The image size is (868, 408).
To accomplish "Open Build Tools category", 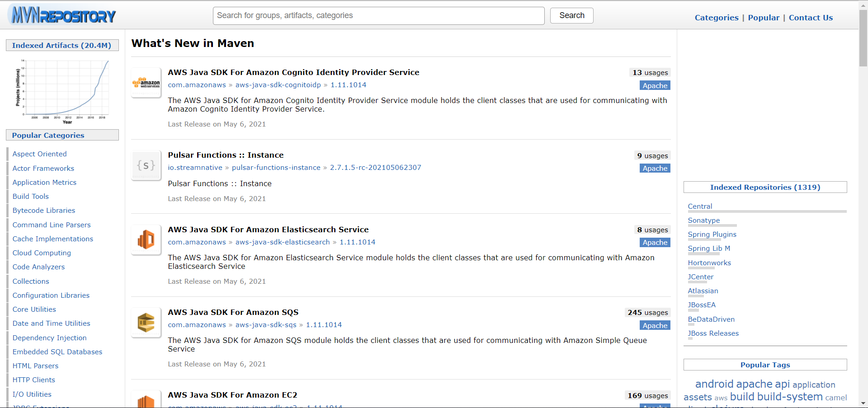I will (x=31, y=197).
